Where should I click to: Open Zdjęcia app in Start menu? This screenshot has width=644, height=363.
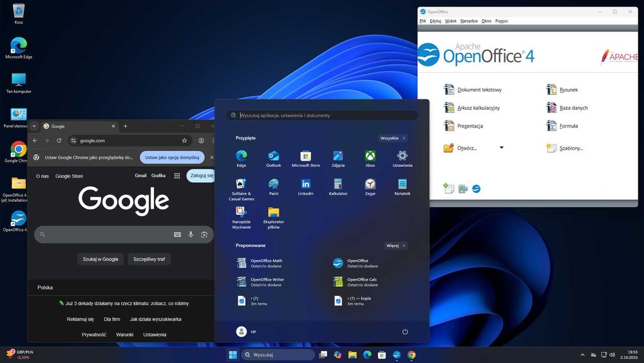(x=338, y=159)
